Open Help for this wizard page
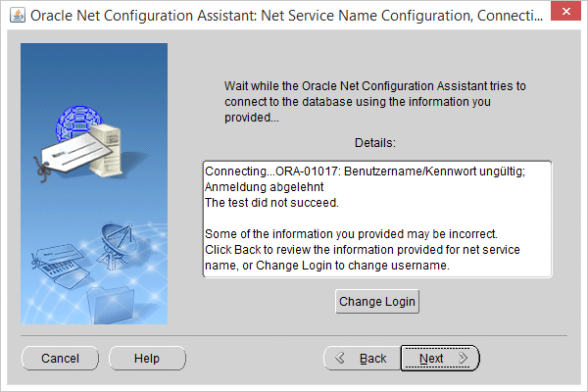The height and width of the screenshot is (392, 588). click(147, 359)
